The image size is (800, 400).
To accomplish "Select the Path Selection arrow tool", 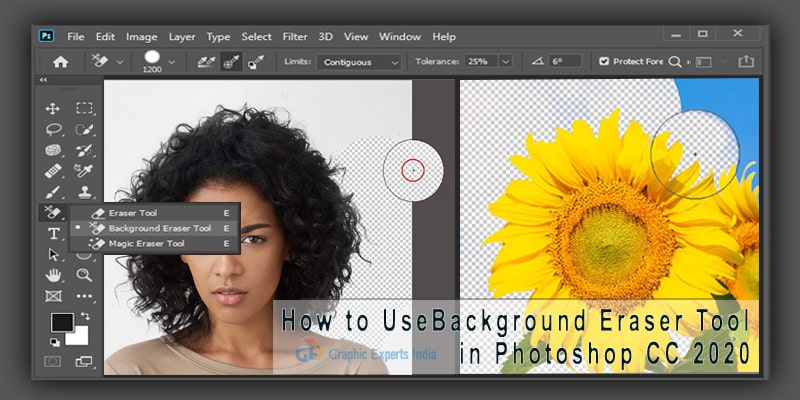I will click(53, 255).
